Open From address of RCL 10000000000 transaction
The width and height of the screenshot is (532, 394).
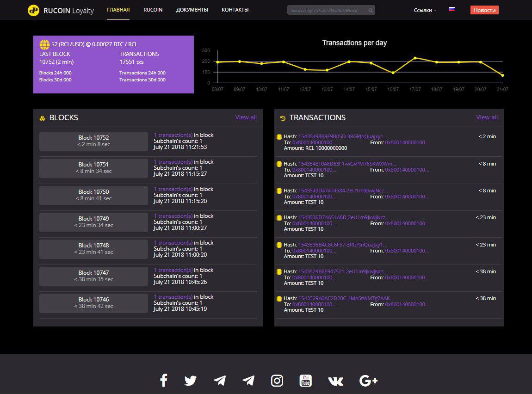[407, 143]
